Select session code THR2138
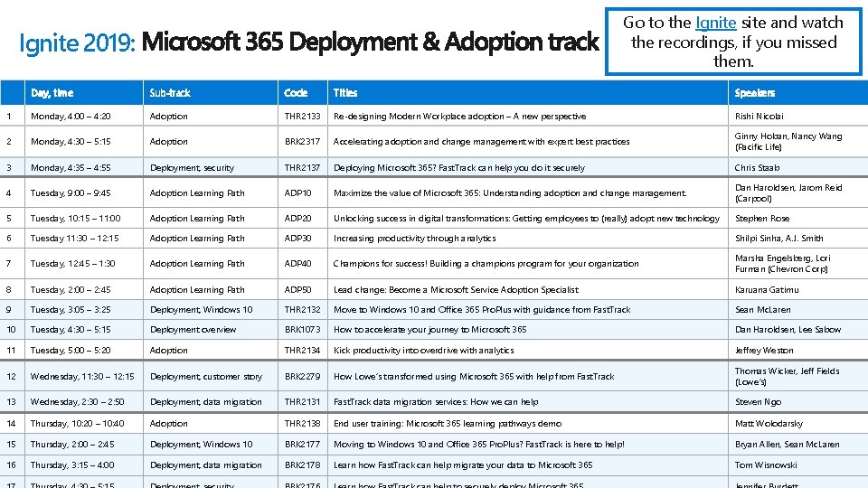Screen dimensions: 868x488 302,424
